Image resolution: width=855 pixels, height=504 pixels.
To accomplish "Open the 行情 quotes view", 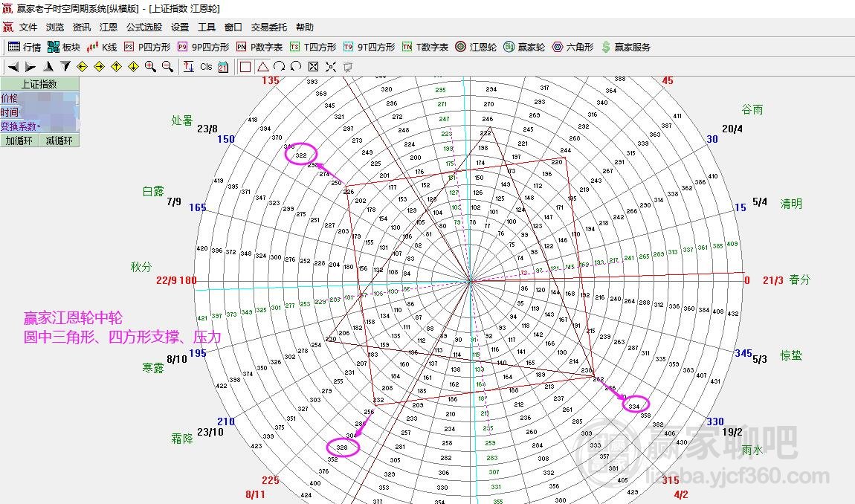I will point(25,48).
